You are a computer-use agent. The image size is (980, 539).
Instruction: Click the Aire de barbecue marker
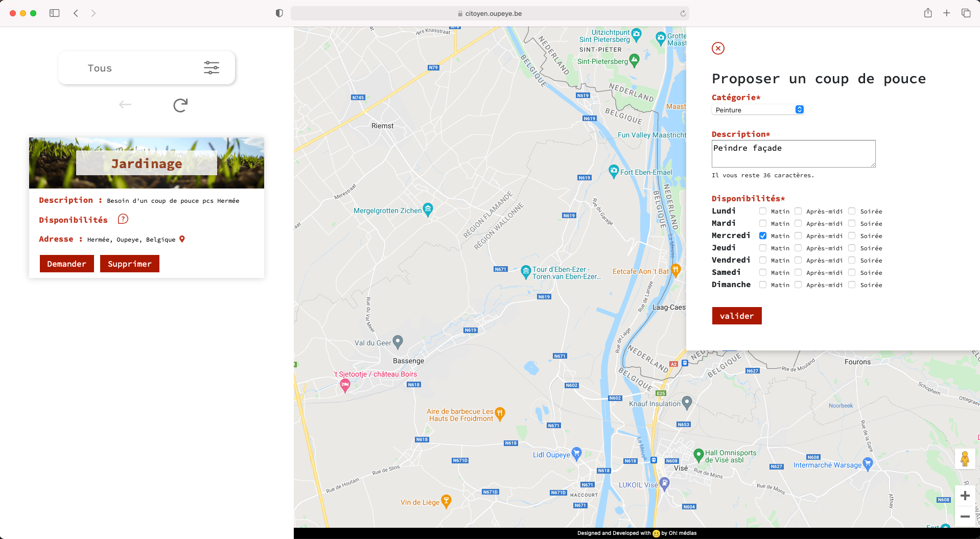click(500, 414)
